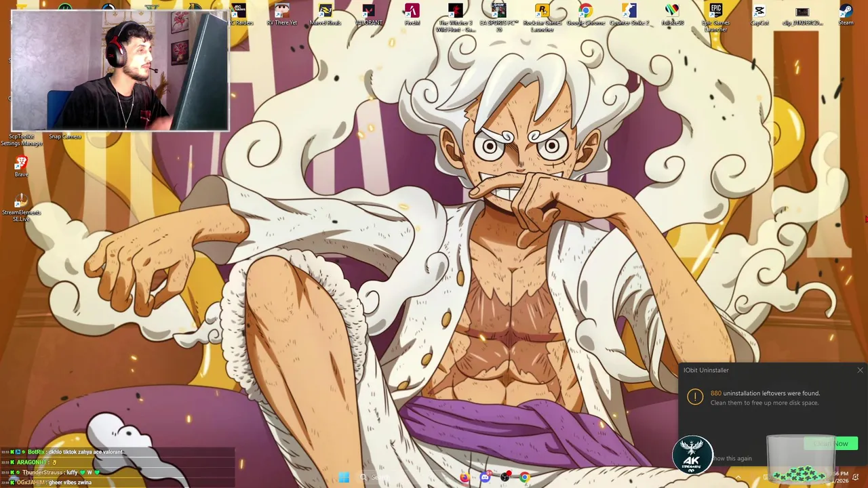Select the Brave browser desktop icon
This screenshot has height=488, width=868.
[21, 166]
